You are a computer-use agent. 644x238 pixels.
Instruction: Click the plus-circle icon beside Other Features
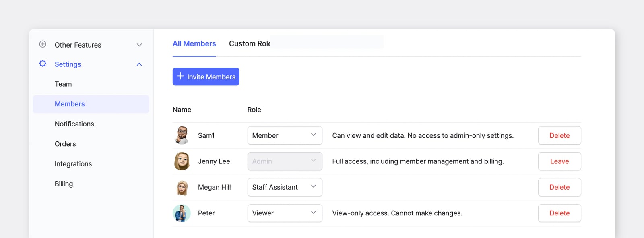[43, 44]
